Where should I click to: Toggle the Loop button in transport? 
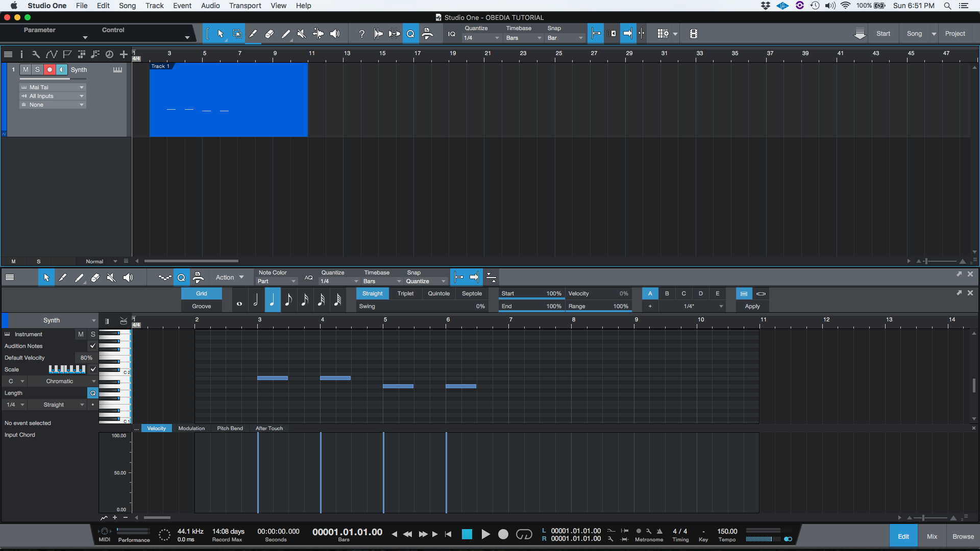(x=524, y=534)
